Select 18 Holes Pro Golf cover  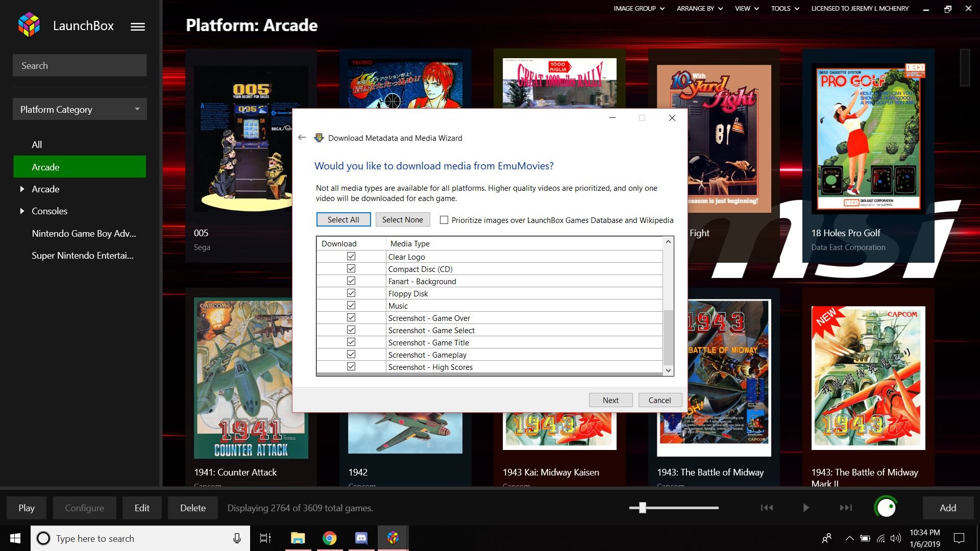tap(868, 138)
